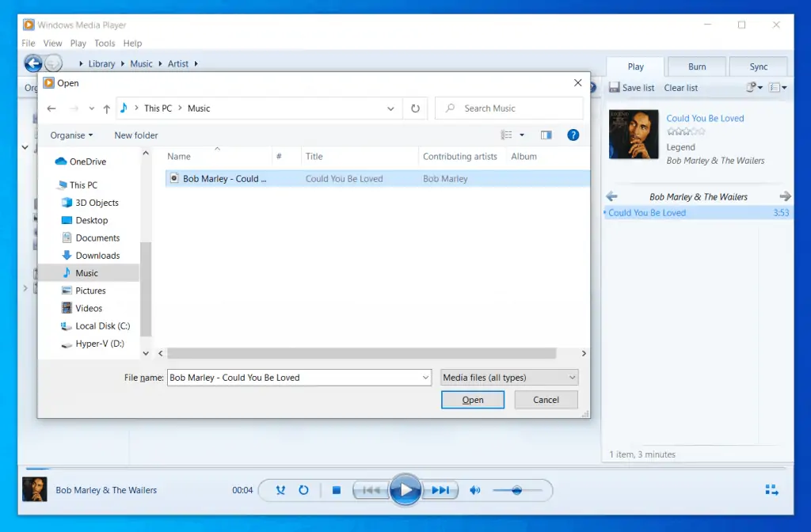The image size is (811, 532).
Task: Skip to previous track
Action: [x=371, y=490]
